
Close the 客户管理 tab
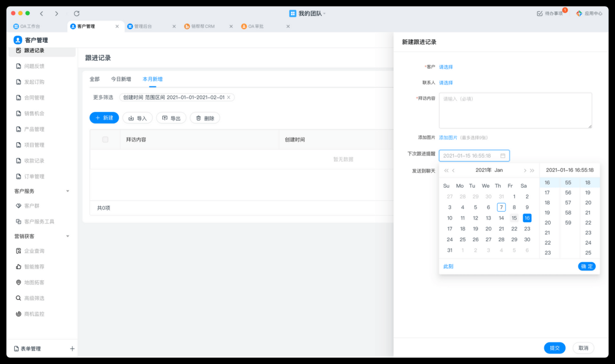pos(117,26)
